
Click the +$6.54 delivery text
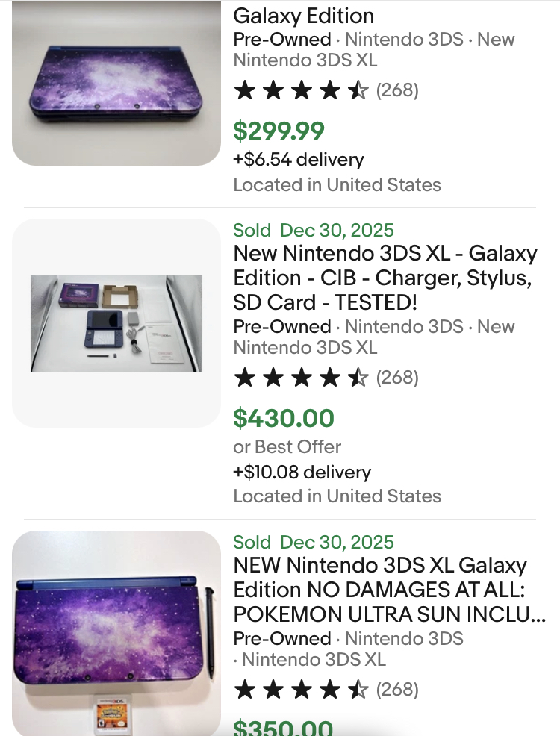pos(299,160)
